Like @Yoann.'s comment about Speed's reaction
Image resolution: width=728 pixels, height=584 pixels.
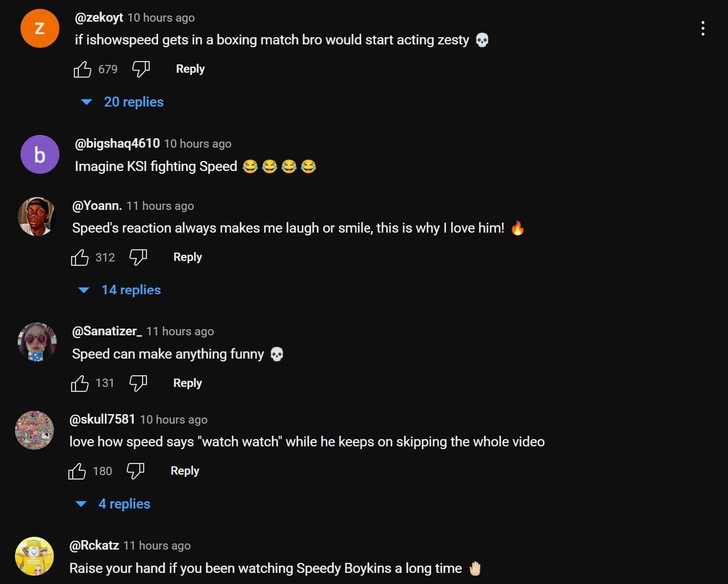[x=80, y=256]
